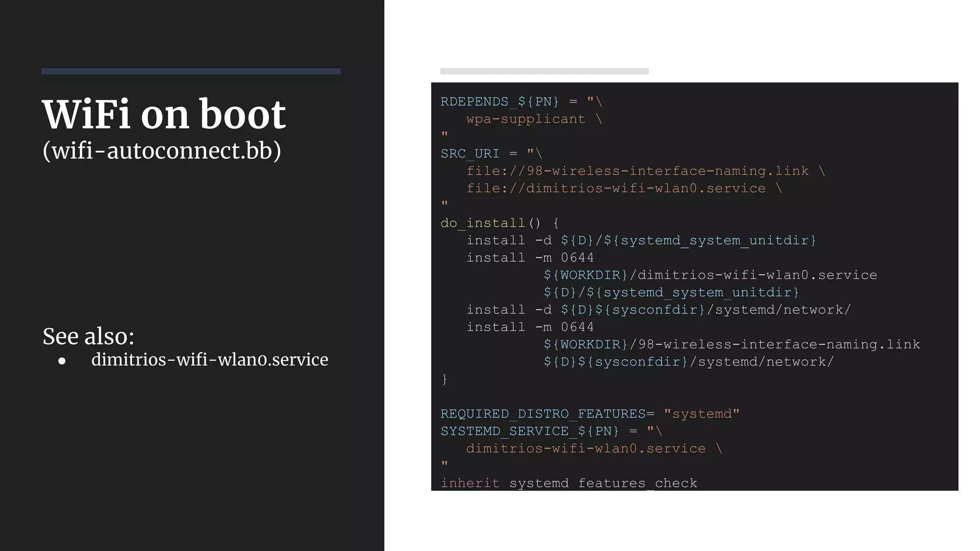The height and width of the screenshot is (551, 980).
Task: Click the bullet point before dimitrios-wifi-wlan0.service
Action: pyautogui.click(x=62, y=361)
